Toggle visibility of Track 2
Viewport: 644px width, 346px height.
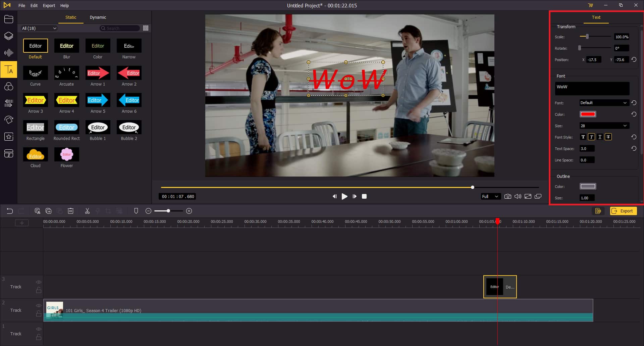coord(39,306)
